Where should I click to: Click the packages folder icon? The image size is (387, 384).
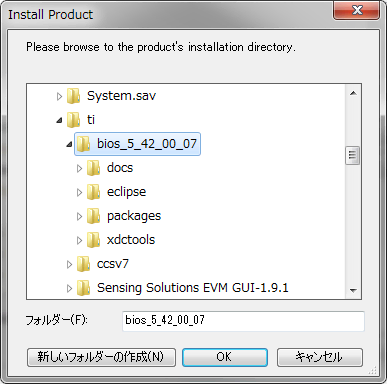pyautogui.click(x=93, y=216)
